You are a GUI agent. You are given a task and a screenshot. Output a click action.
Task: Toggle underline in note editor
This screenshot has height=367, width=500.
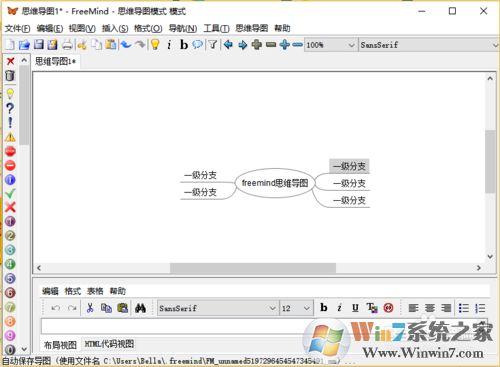point(355,308)
